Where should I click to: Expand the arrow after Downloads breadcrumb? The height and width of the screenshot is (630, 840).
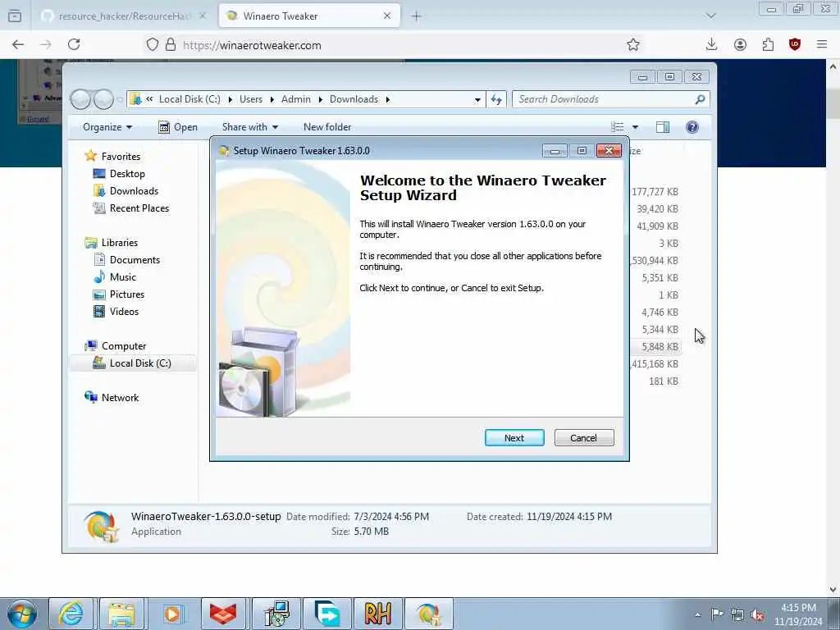[388, 99]
